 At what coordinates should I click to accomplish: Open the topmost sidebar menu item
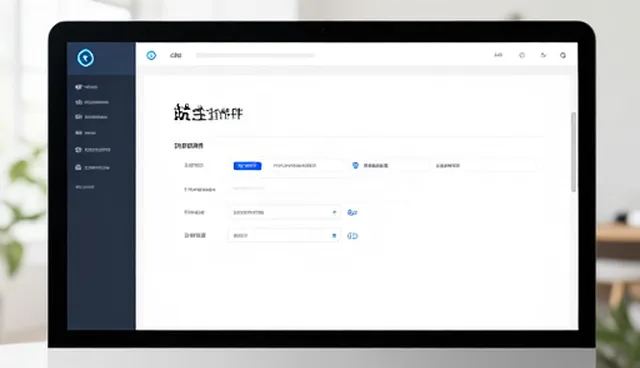point(87,87)
